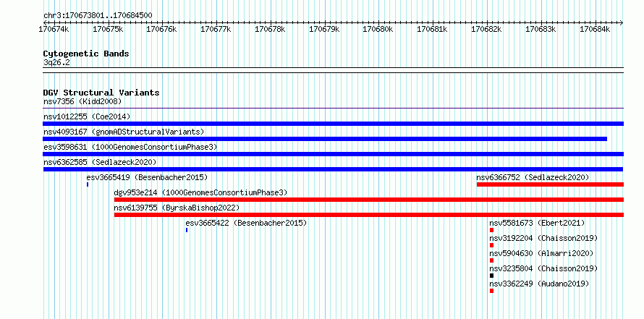Select the 3q26.2 cytogenetic band label
Image resolution: width=644 pixels, height=319 pixels.
pyautogui.click(x=56, y=62)
